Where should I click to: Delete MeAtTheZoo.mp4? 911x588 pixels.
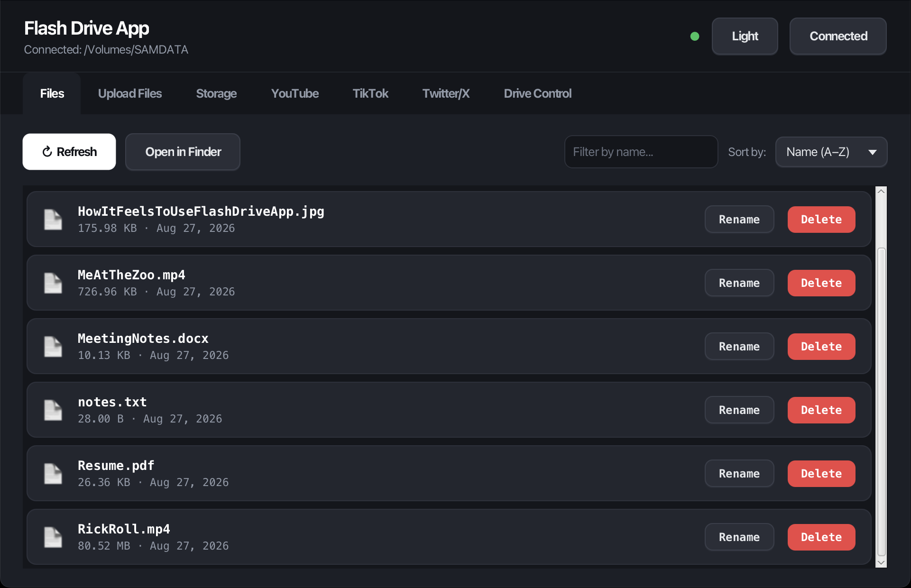click(x=821, y=283)
